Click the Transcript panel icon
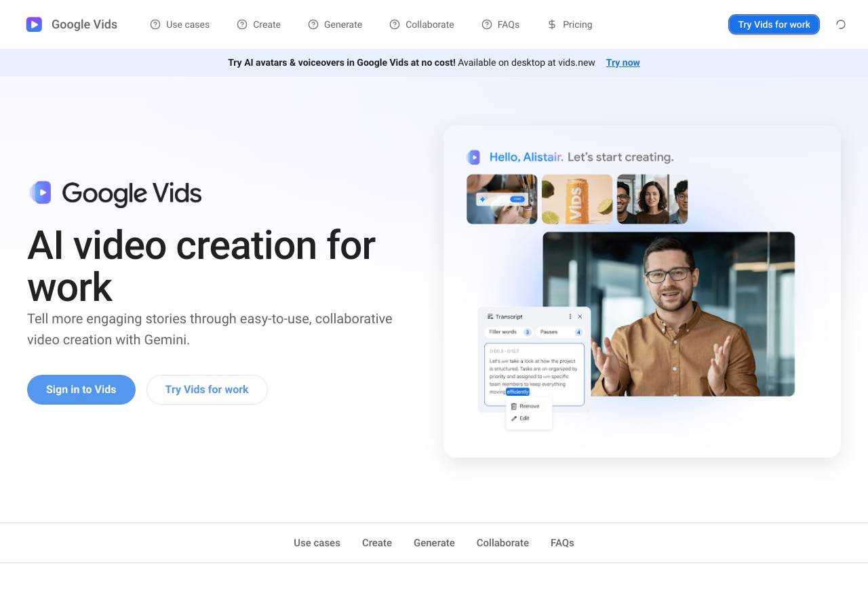The image size is (868, 610). (490, 317)
